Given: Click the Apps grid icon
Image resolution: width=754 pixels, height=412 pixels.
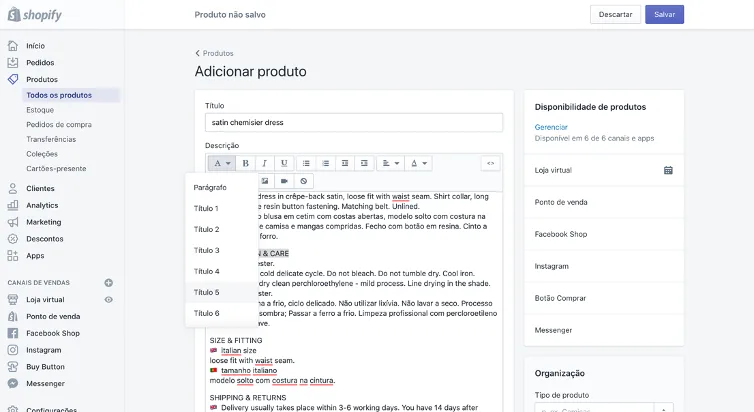Looking at the screenshot, I should tap(13, 256).
